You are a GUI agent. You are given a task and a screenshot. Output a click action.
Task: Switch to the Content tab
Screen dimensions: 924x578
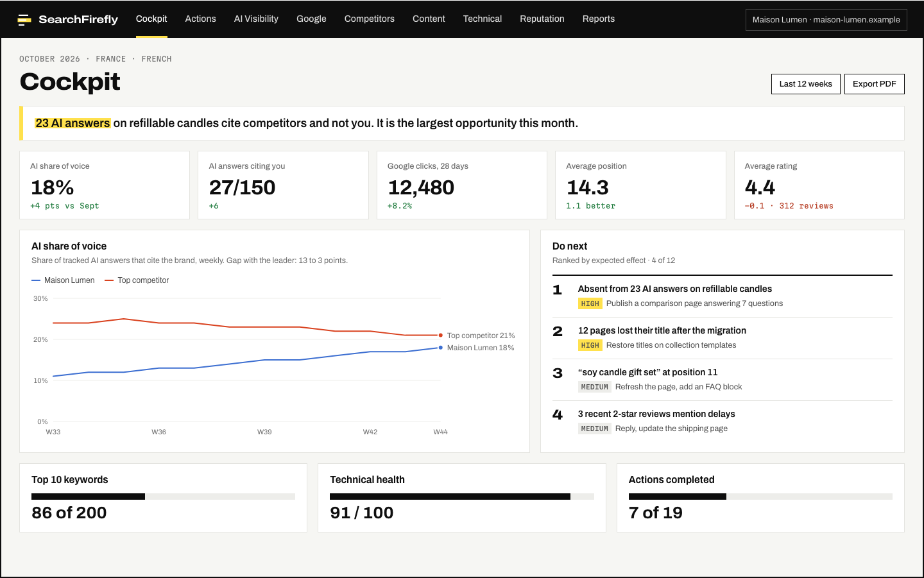pos(429,19)
